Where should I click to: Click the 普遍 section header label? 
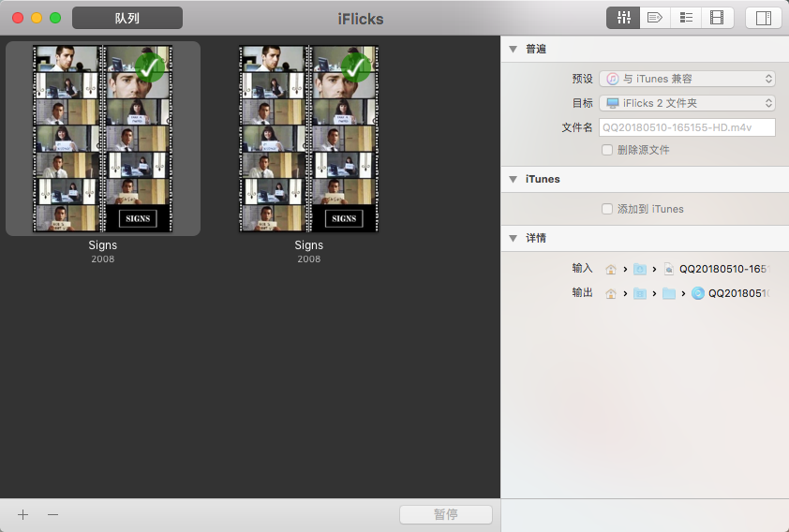pyautogui.click(x=536, y=50)
